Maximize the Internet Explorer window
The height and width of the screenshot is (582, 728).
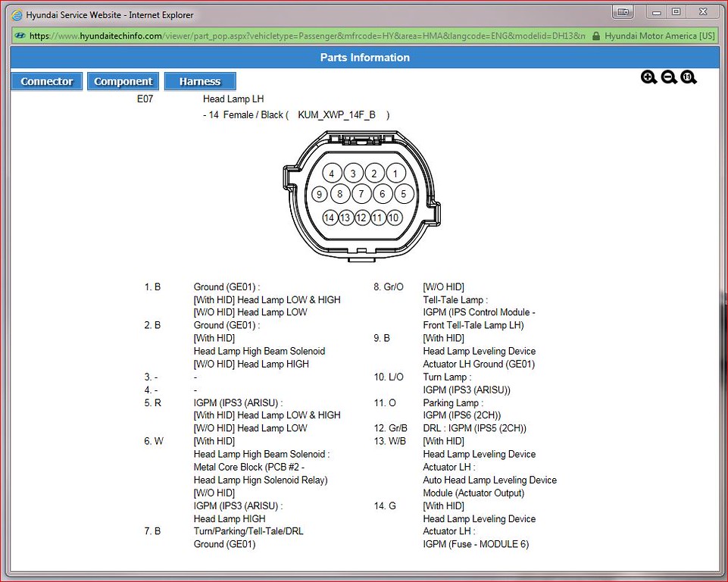pos(676,12)
